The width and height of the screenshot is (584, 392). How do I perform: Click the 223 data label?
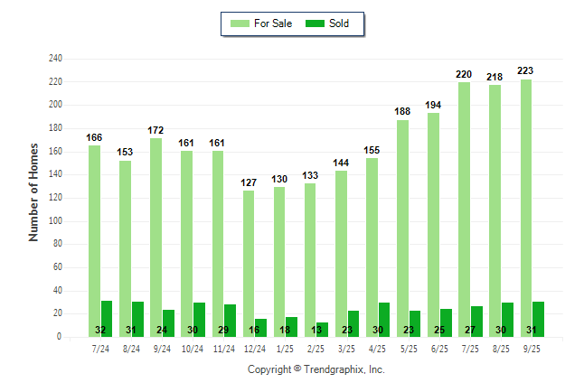[526, 70]
